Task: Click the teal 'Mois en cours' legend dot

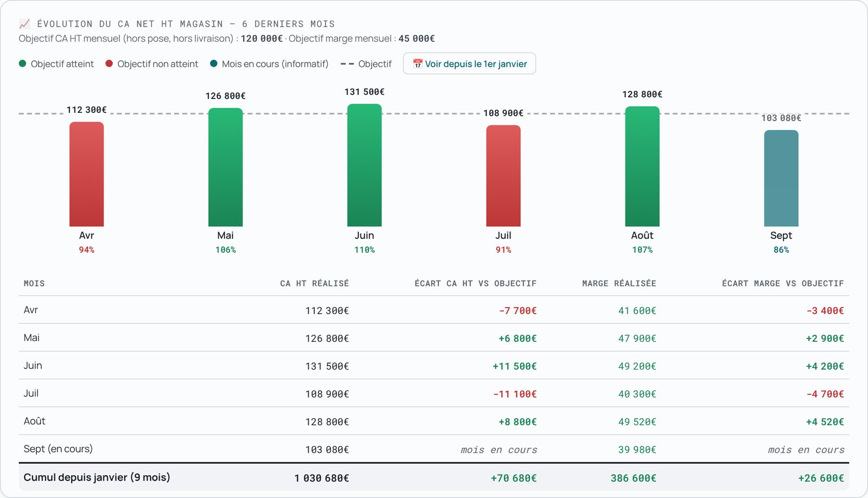Action: tap(214, 63)
